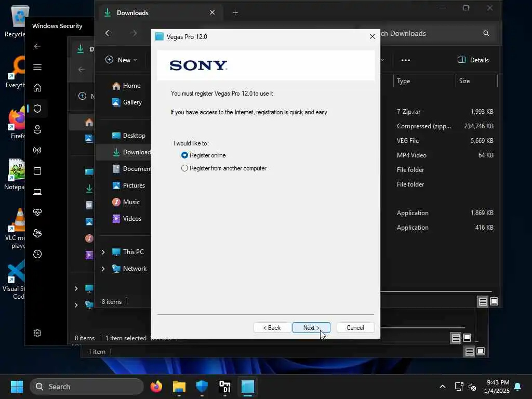Open the Vegas Pro installer taskbar icon
The image size is (532, 399).
(x=248, y=387)
